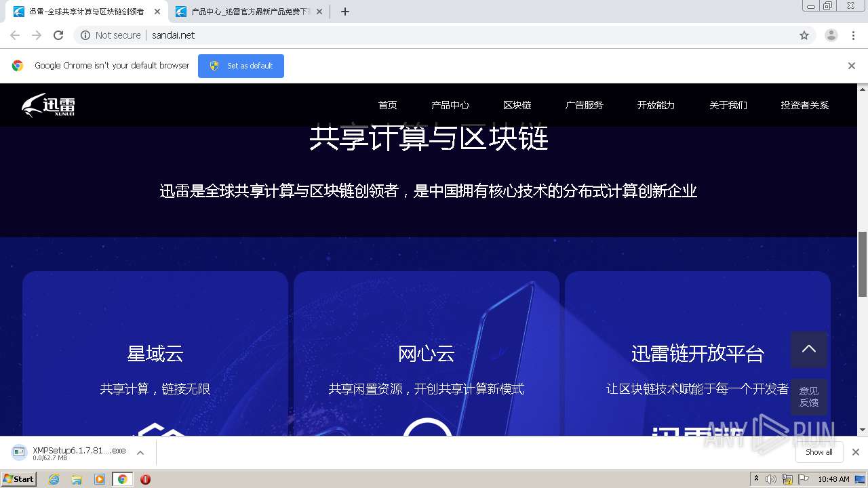This screenshot has width=868, height=488.
Task: Open the media player taskbar icon
Action: click(x=100, y=479)
